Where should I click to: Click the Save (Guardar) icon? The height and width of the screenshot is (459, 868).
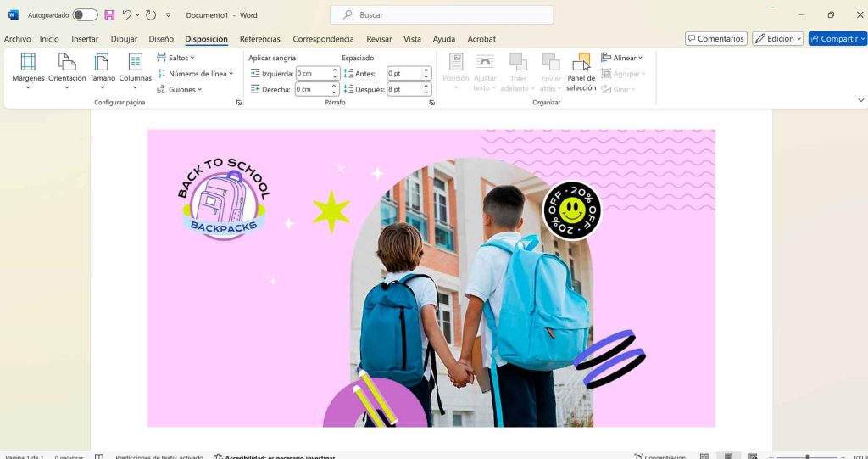(109, 15)
